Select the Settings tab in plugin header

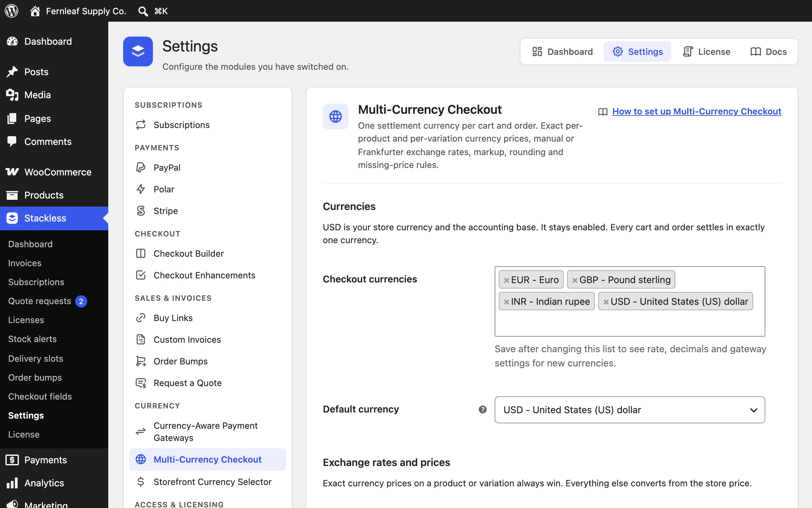[637, 51]
